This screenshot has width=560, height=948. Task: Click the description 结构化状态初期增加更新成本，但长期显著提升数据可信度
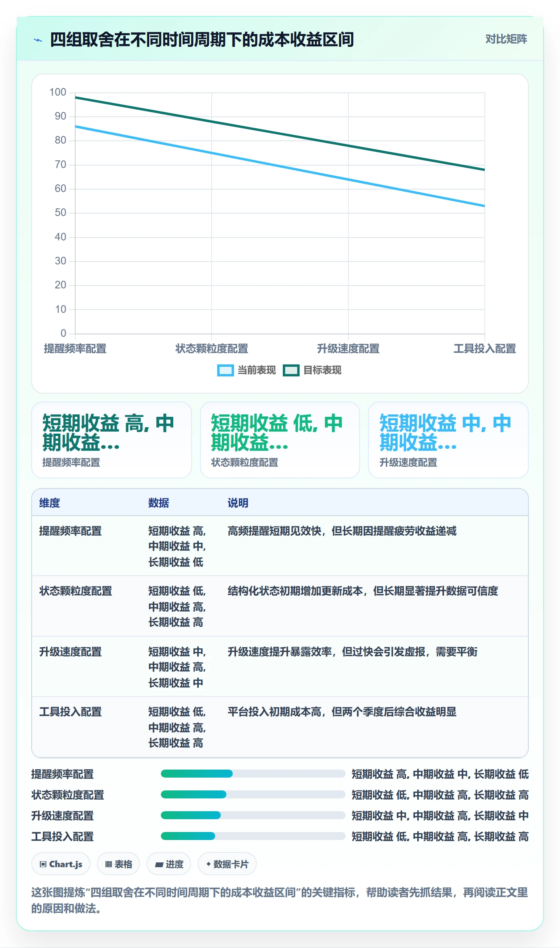(363, 591)
